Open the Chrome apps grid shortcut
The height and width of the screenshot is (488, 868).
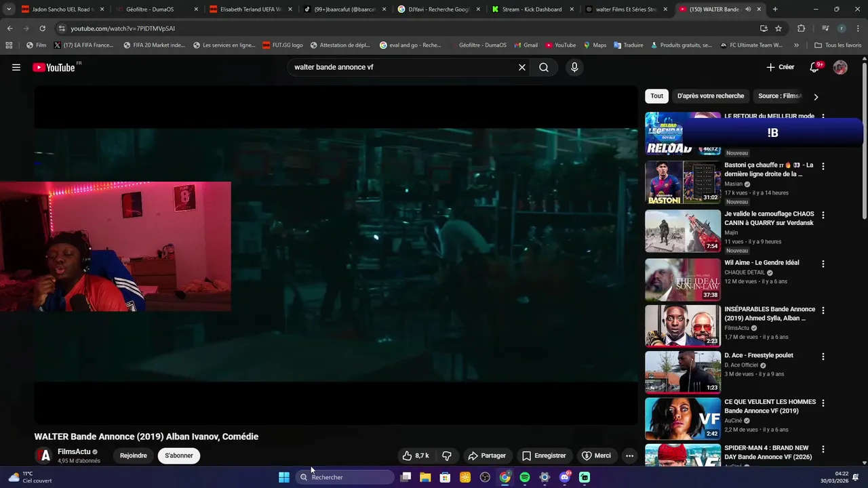coord(9,45)
